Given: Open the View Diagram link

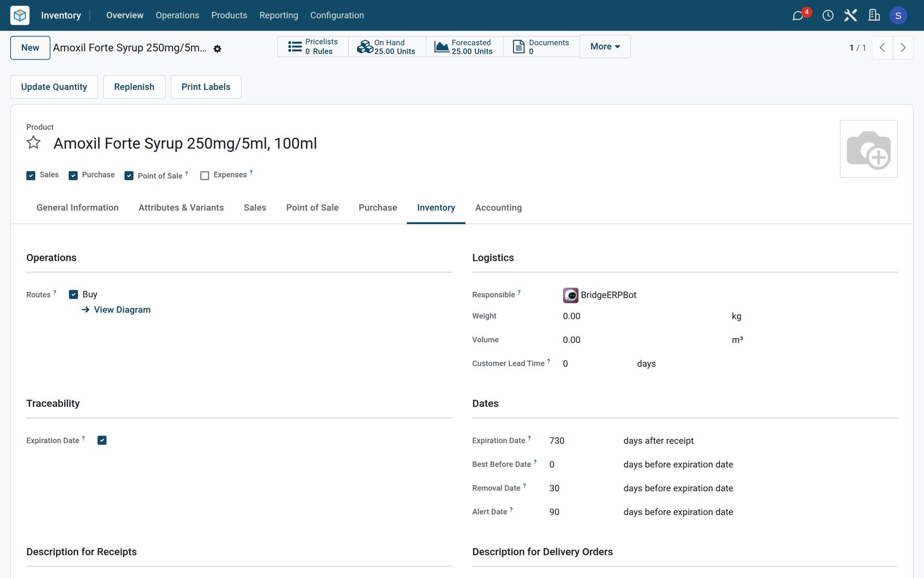Looking at the screenshot, I should click(116, 310).
